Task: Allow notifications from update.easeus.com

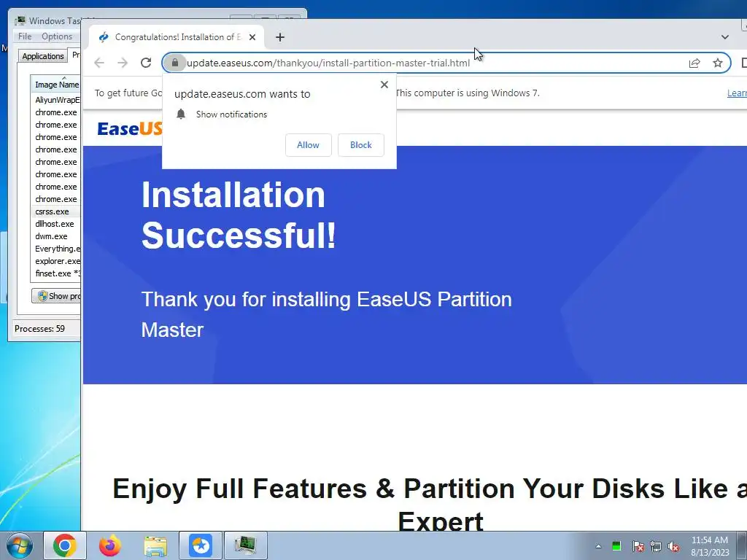Action: [309, 145]
